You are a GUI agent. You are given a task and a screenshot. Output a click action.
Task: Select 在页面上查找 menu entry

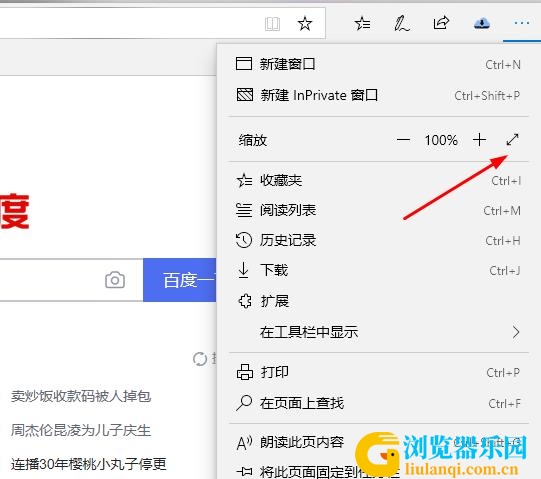tap(379, 403)
